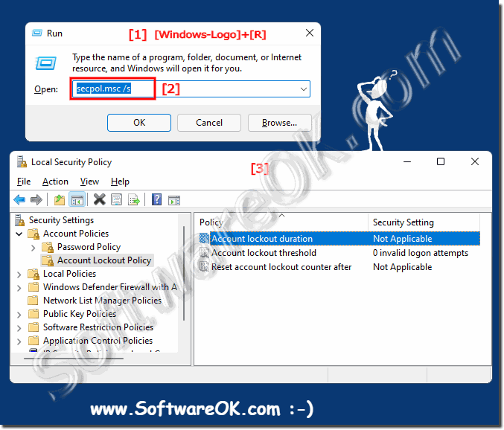Click the Application Control Policies folder icon
Viewport: 504px width, 430px height.
tap(34, 341)
